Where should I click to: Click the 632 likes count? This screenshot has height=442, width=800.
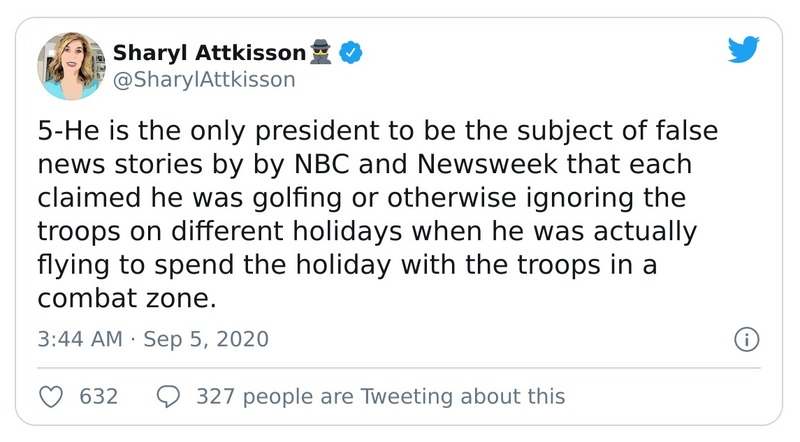tap(99, 396)
